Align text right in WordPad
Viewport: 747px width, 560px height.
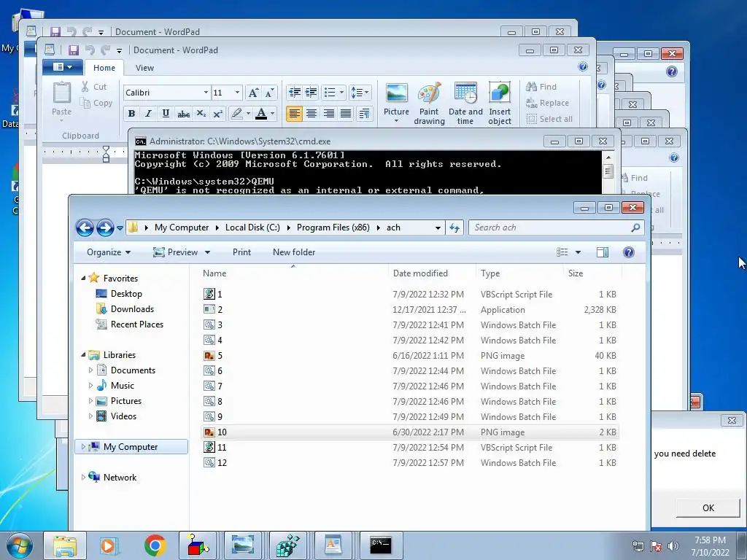tap(329, 113)
